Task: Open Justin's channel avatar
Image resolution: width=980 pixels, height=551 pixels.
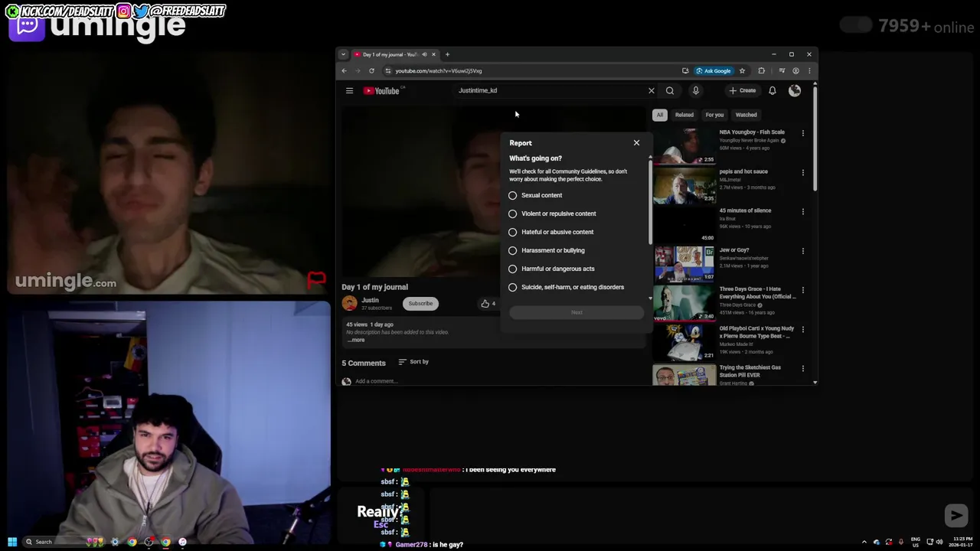Action: 349,303
